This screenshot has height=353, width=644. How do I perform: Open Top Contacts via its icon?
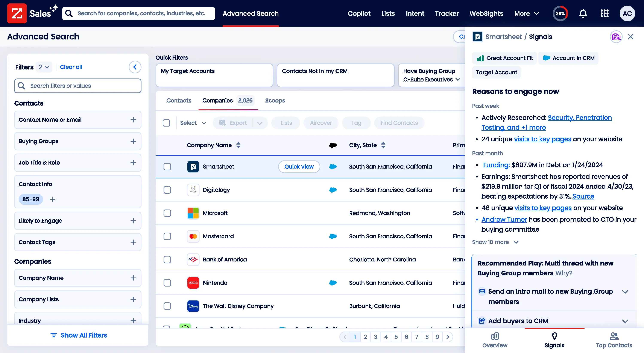tap(614, 336)
